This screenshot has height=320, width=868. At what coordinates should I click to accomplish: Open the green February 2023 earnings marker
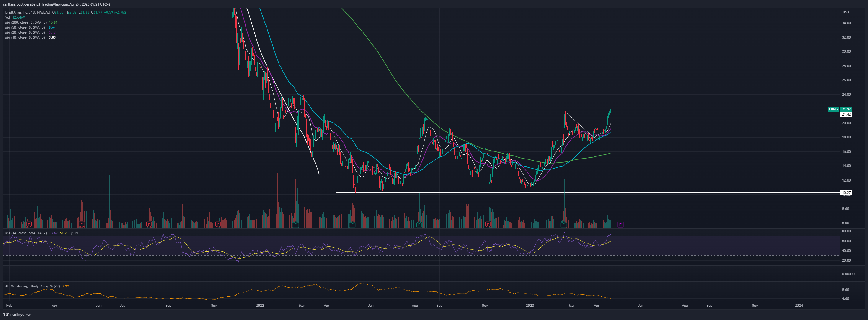[564, 225]
